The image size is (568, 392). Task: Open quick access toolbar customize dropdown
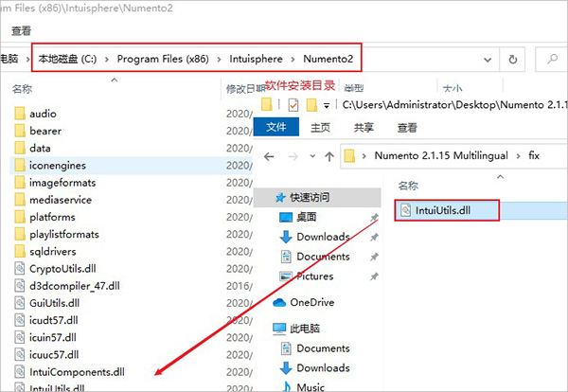pos(327,106)
